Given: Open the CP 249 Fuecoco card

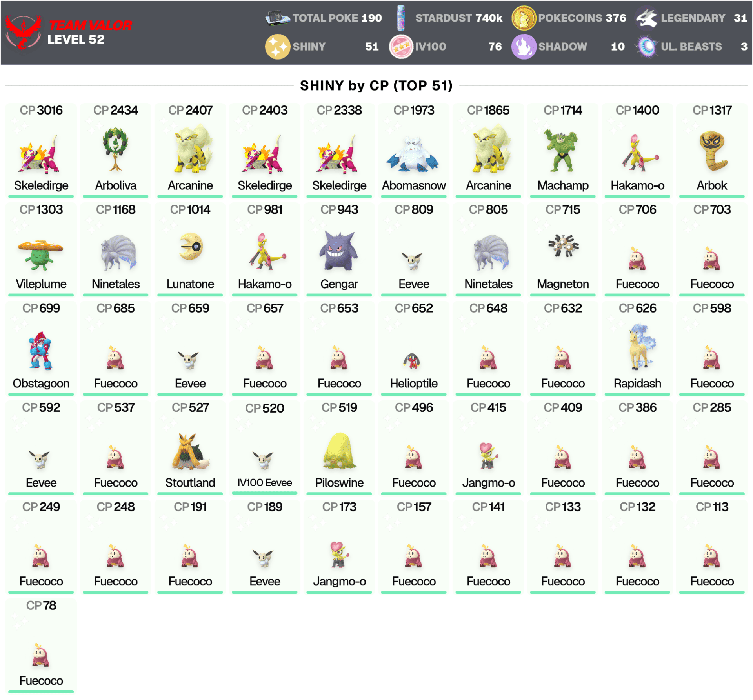Looking at the screenshot, I should click(x=41, y=547).
